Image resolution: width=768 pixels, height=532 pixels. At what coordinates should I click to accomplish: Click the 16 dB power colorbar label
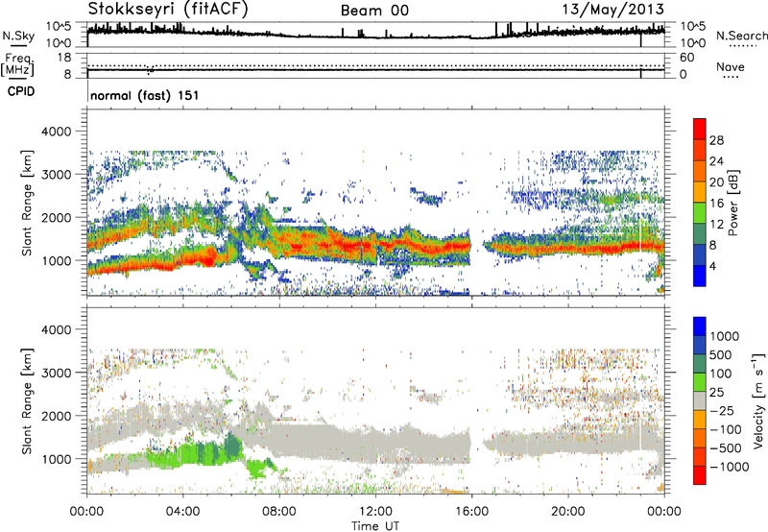(x=716, y=204)
